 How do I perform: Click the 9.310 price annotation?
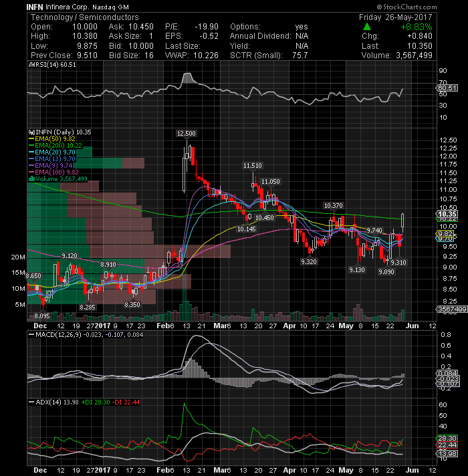click(398, 263)
